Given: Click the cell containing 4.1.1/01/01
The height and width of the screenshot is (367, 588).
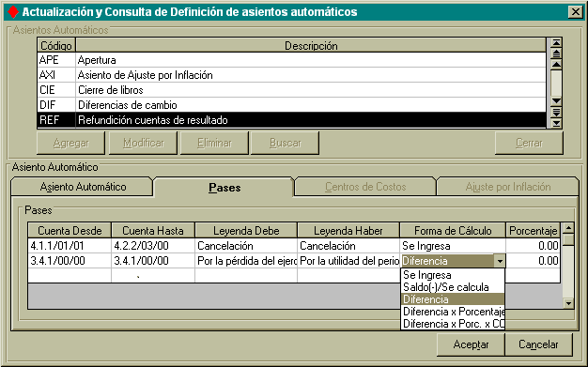Looking at the screenshot, I should pyautogui.click(x=70, y=246).
